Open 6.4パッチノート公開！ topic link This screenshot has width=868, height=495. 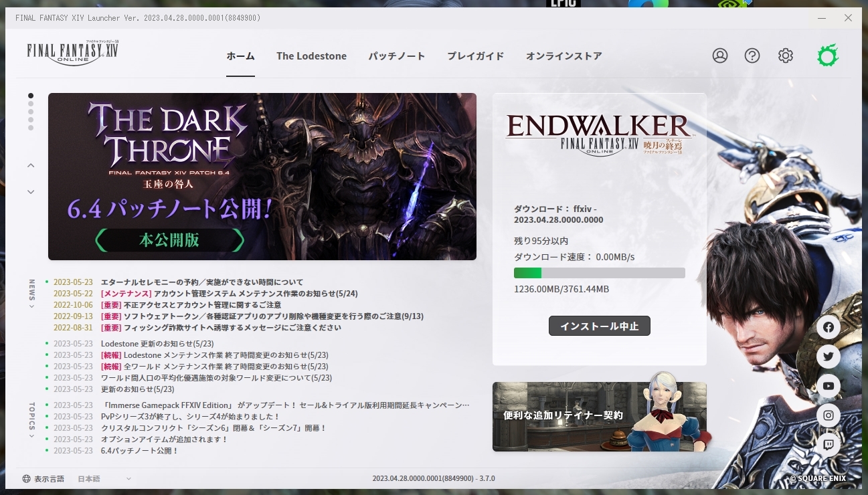140,451
